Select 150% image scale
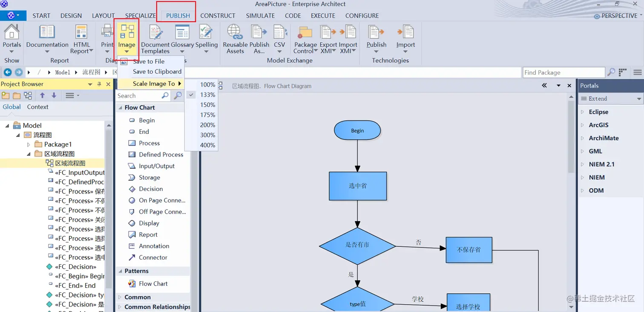 pyautogui.click(x=207, y=105)
